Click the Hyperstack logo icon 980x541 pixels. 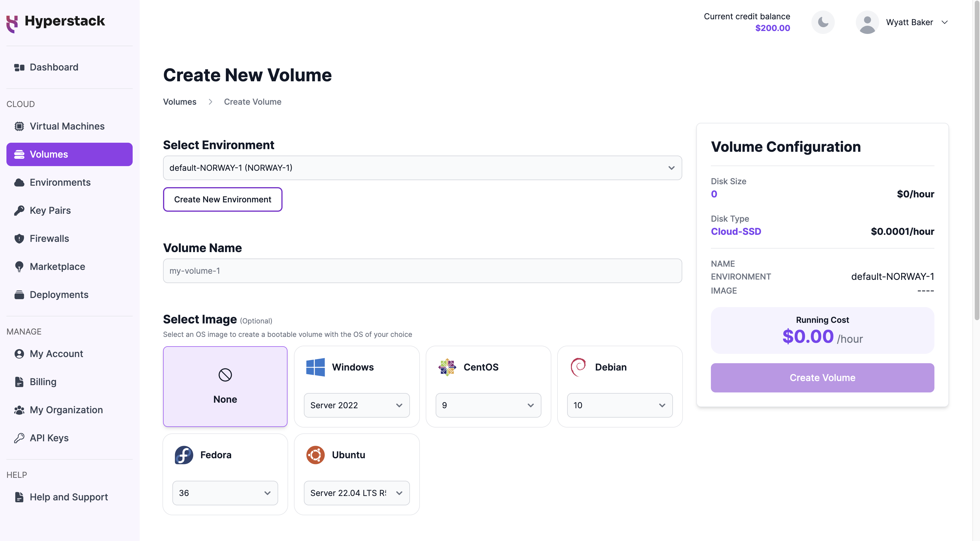(12, 24)
